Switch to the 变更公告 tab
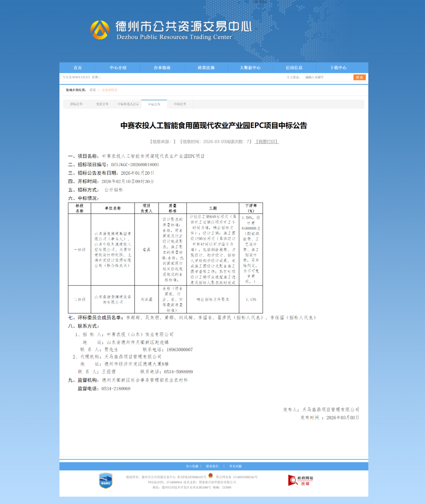This screenshot has height=504, width=425. pyautogui.click(x=102, y=104)
